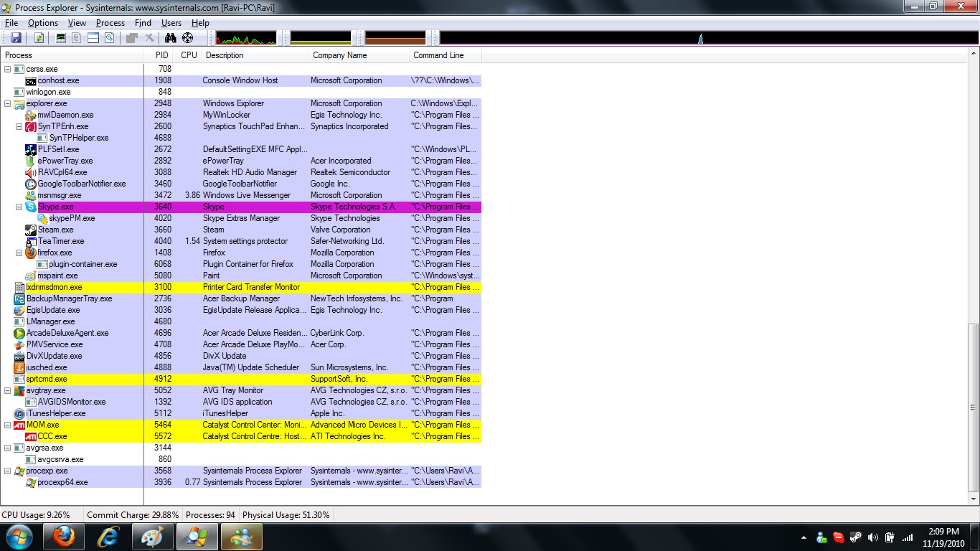Click the SynTPEnh.exe touchpad icon

pyautogui.click(x=31, y=126)
